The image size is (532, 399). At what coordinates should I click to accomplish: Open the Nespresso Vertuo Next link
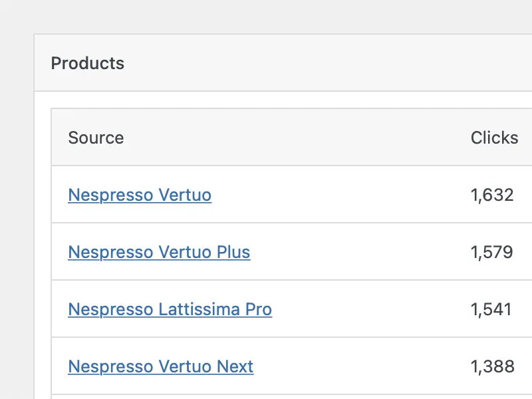[x=161, y=366]
